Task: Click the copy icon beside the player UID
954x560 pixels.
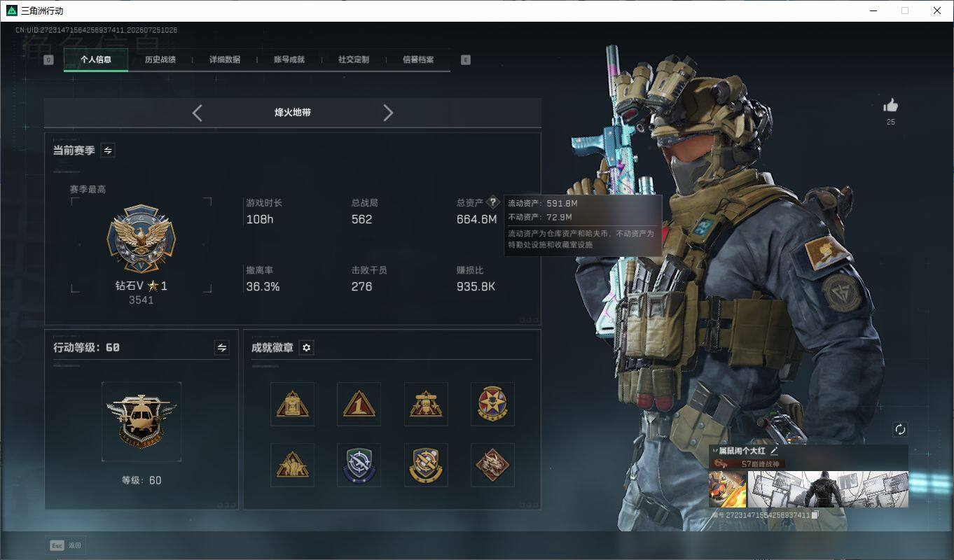Action: pyautogui.click(x=815, y=514)
